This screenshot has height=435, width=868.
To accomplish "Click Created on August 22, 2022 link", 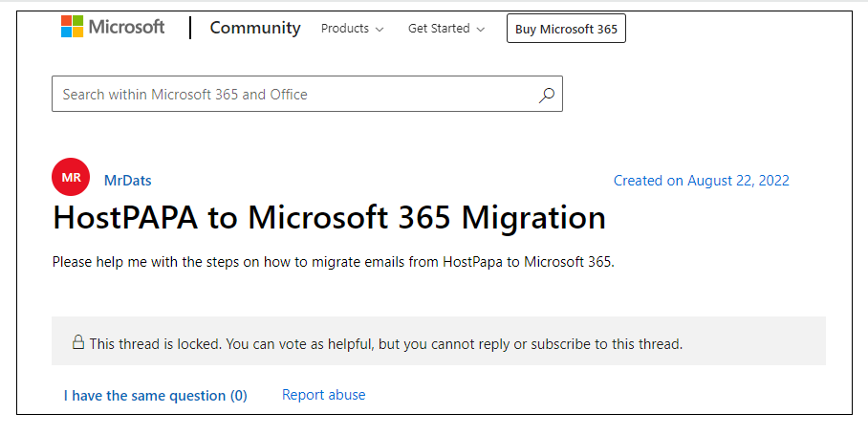I will [702, 181].
